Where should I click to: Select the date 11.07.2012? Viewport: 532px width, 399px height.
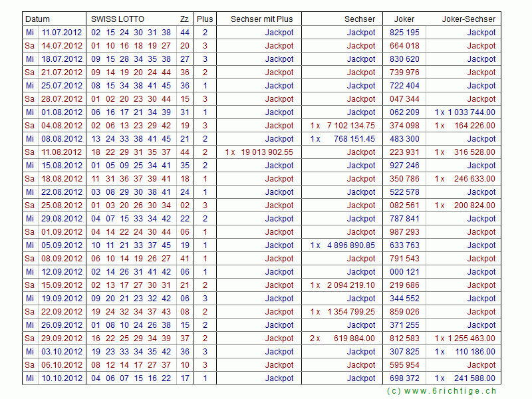point(62,33)
